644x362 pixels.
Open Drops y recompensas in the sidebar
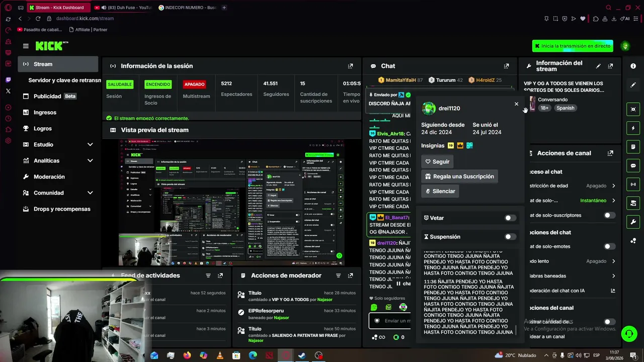[x=58, y=209]
